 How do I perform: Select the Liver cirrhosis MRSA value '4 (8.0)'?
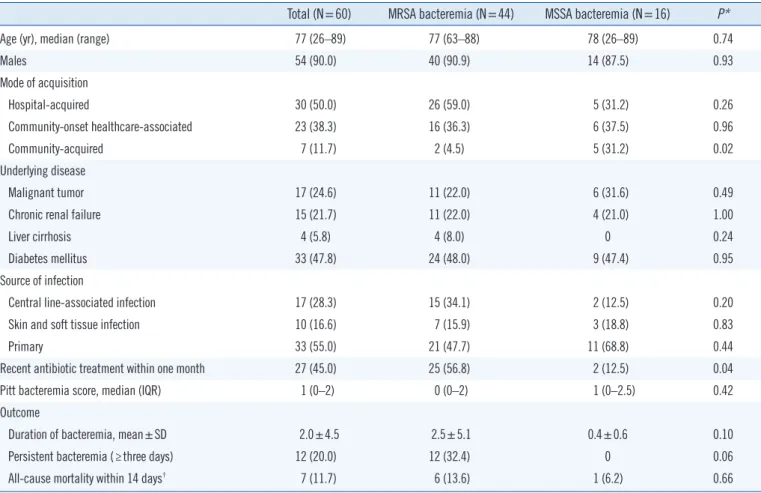(x=449, y=237)
